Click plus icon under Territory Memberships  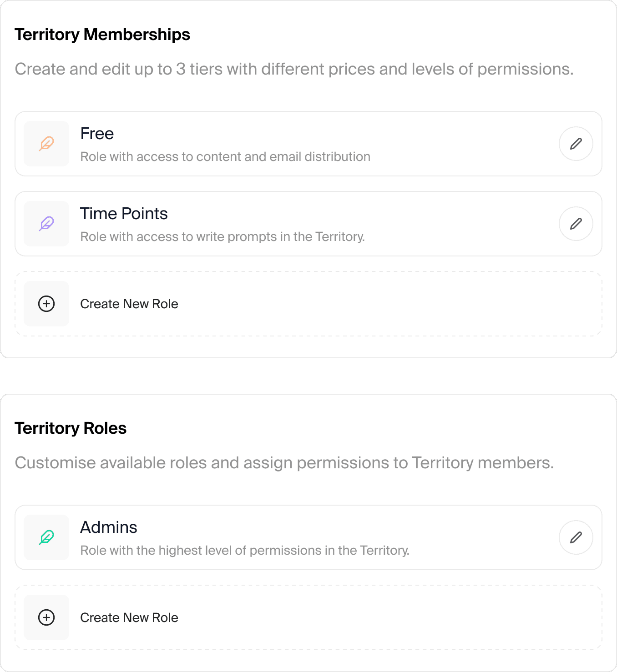coord(46,304)
